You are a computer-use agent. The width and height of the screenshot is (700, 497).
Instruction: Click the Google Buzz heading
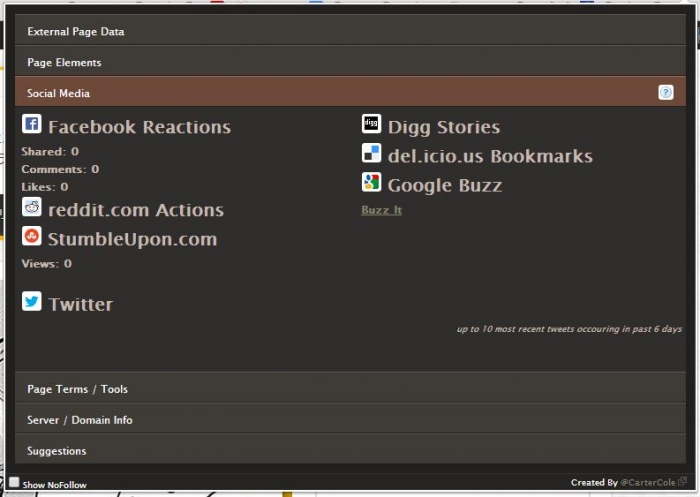[x=445, y=185]
